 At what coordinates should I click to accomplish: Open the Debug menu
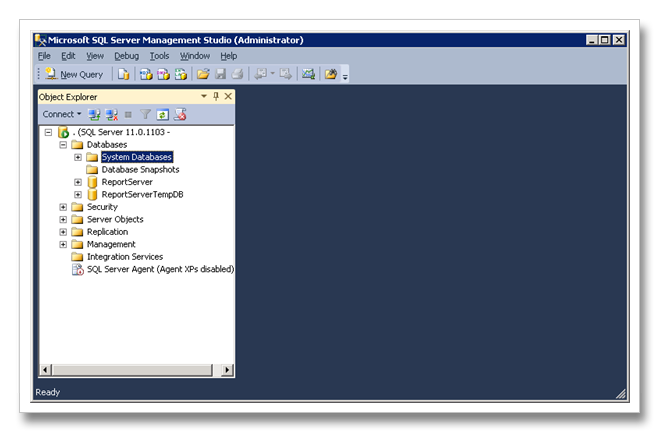(126, 56)
